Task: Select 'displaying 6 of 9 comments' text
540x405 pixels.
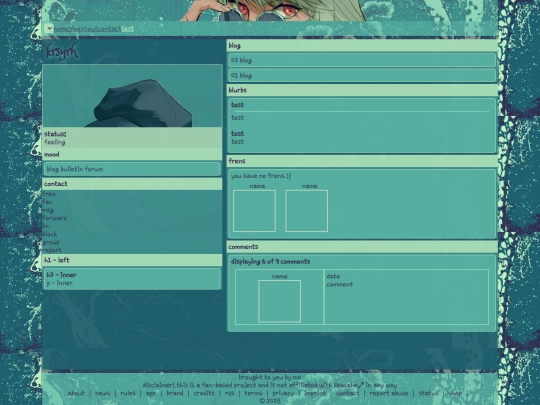Action: coord(270,262)
